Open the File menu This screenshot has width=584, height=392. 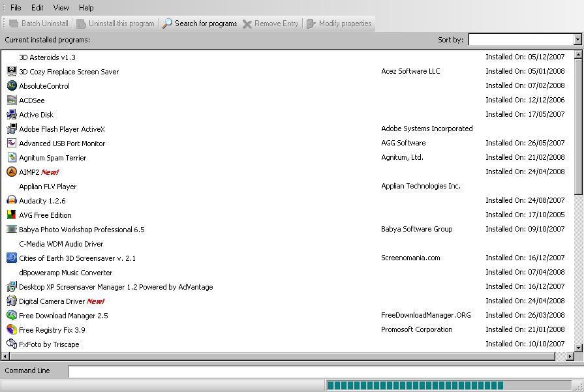[x=16, y=7]
